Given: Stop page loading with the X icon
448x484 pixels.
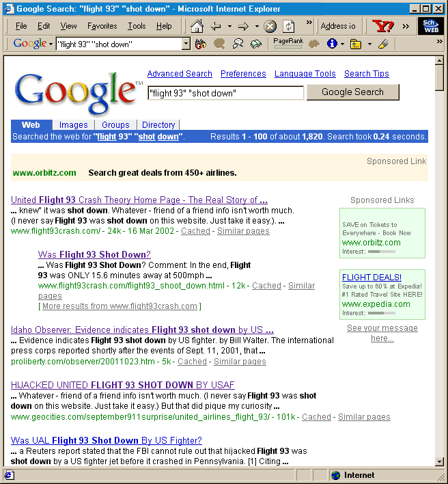Looking at the screenshot, I should click(270, 27).
